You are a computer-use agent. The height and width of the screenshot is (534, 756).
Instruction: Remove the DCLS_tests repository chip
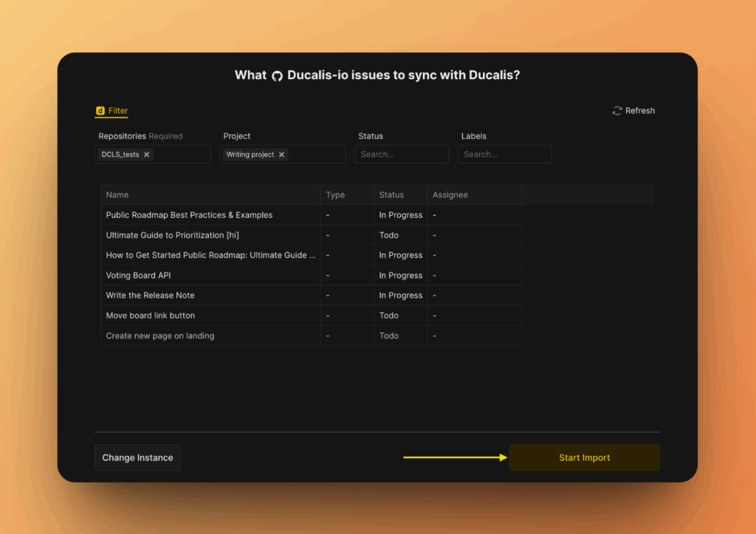(146, 154)
